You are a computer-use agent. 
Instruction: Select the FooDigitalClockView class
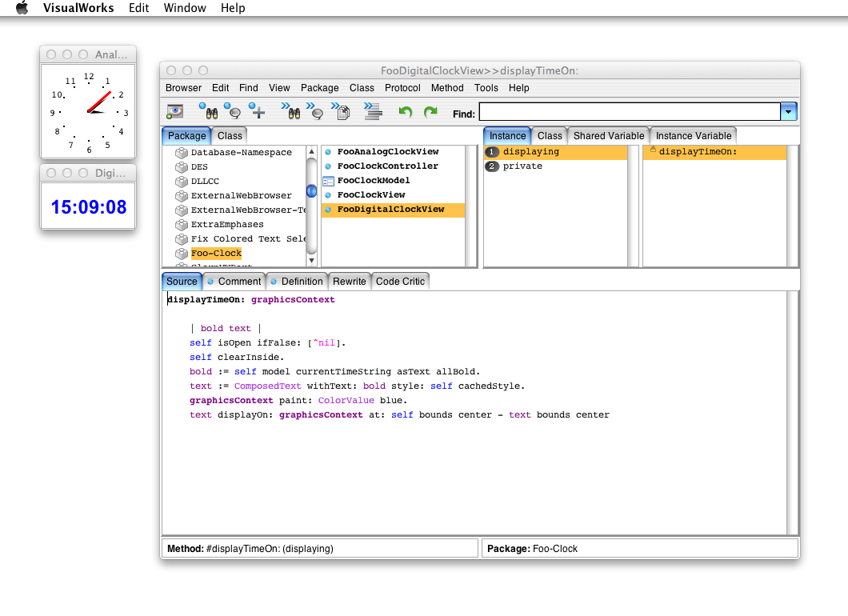point(393,210)
